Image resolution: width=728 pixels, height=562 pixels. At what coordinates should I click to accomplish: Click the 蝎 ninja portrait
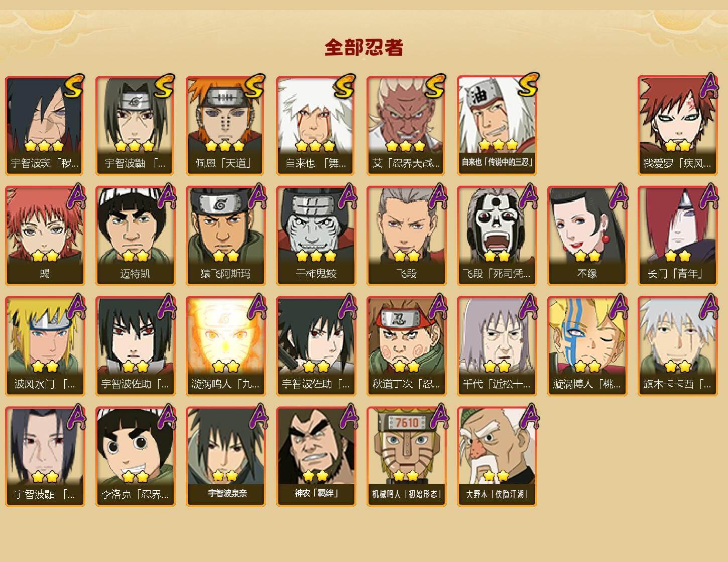[x=45, y=236]
